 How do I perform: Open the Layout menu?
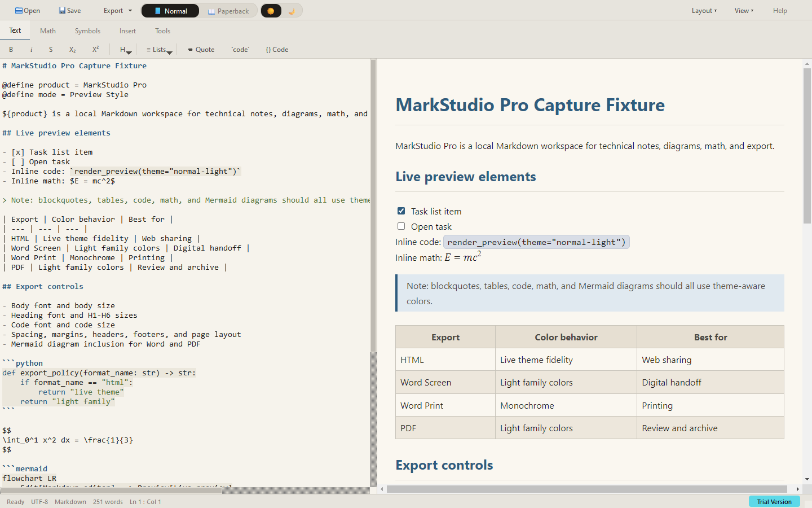704,11
